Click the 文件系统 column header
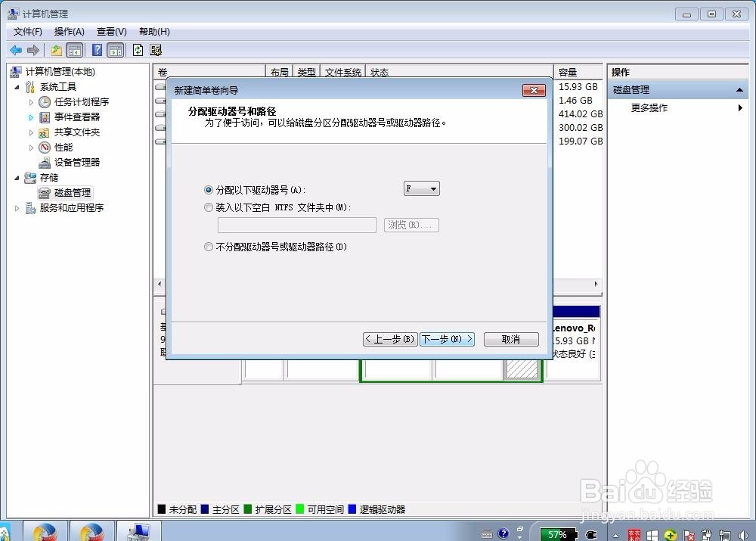Image resolution: width=756 pixels, height=541 pixels. pos(342,72)
